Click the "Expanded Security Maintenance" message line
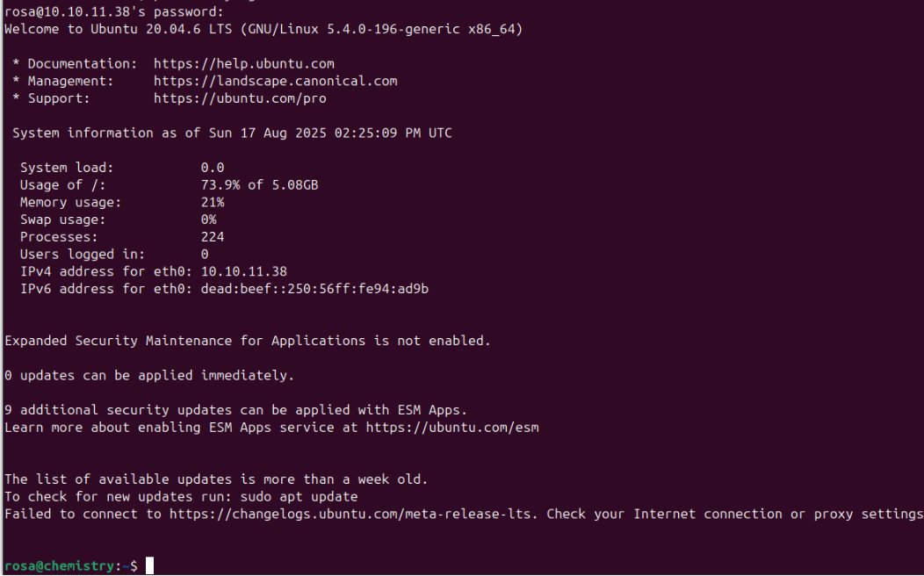 248,341
